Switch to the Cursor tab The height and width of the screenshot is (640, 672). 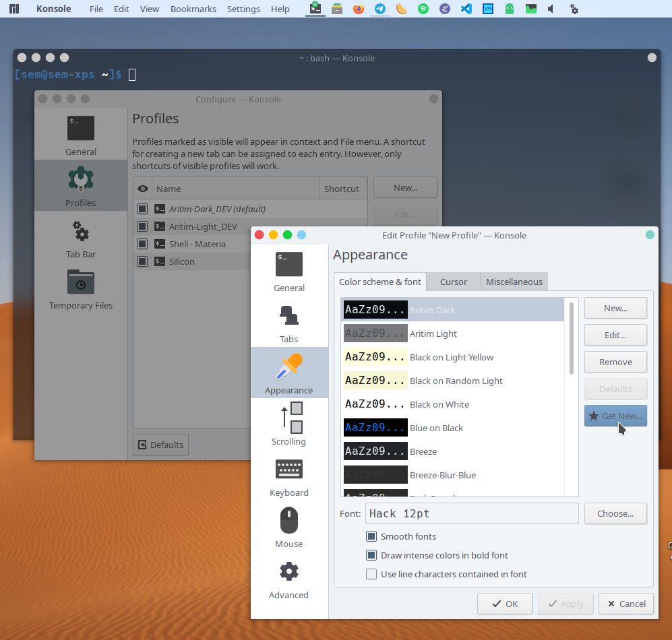pos(454,282)
